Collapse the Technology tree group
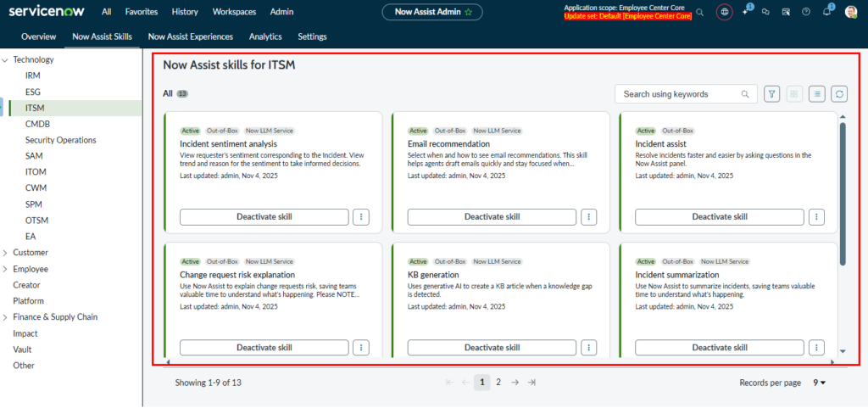 (x=5, y=60)
